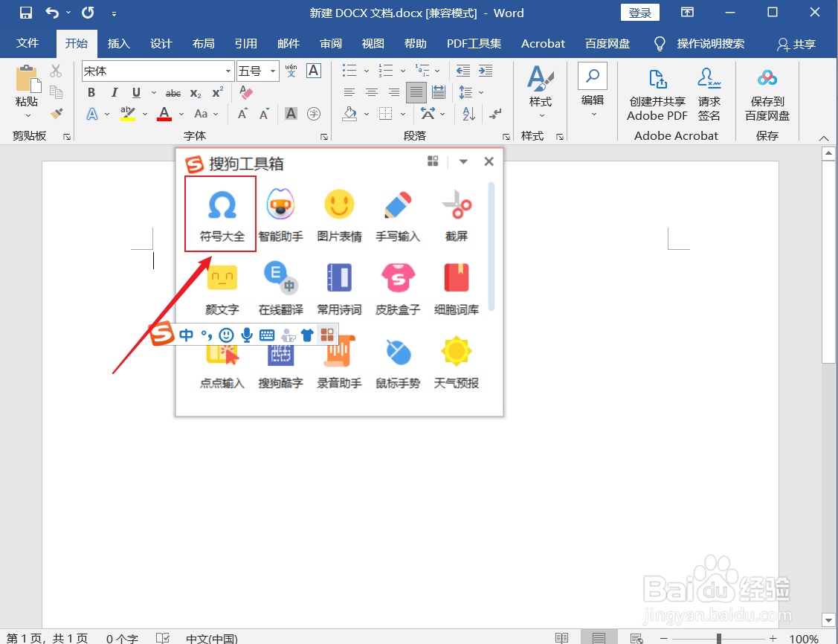
Task: Open 图片表情 smiley icon
Action: [x=339, y=214]
